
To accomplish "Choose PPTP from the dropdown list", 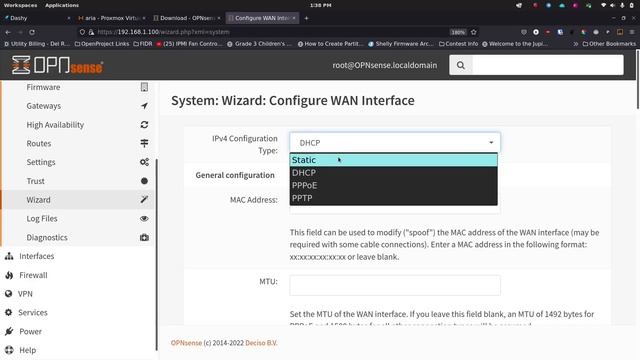I will (393, 198).
